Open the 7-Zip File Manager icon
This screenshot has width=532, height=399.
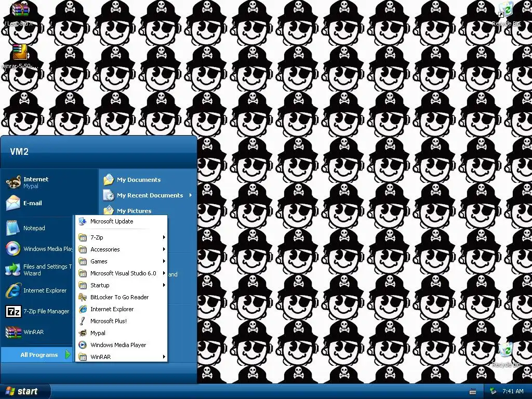tap(13, 311)
